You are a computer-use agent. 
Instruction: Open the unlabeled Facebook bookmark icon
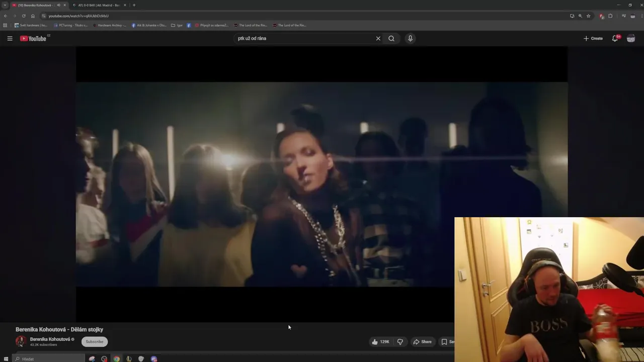(x=189, y=25)
